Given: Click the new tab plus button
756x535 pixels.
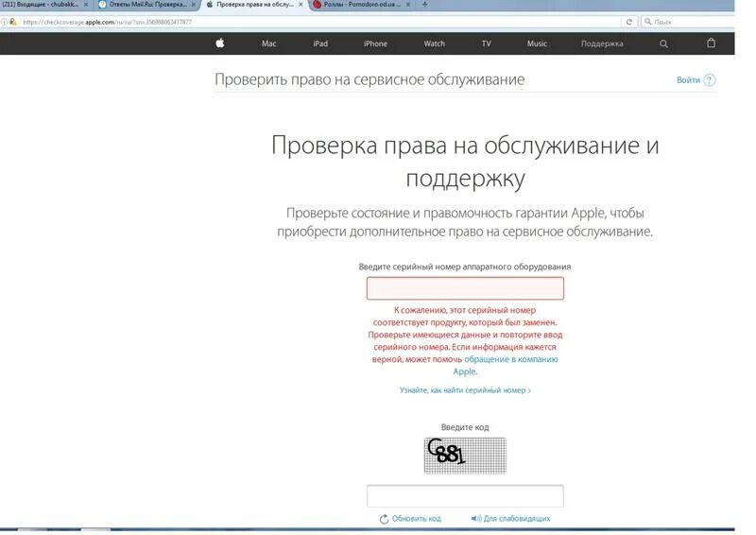Looking at the screenshot, I should tap(424, 5).
